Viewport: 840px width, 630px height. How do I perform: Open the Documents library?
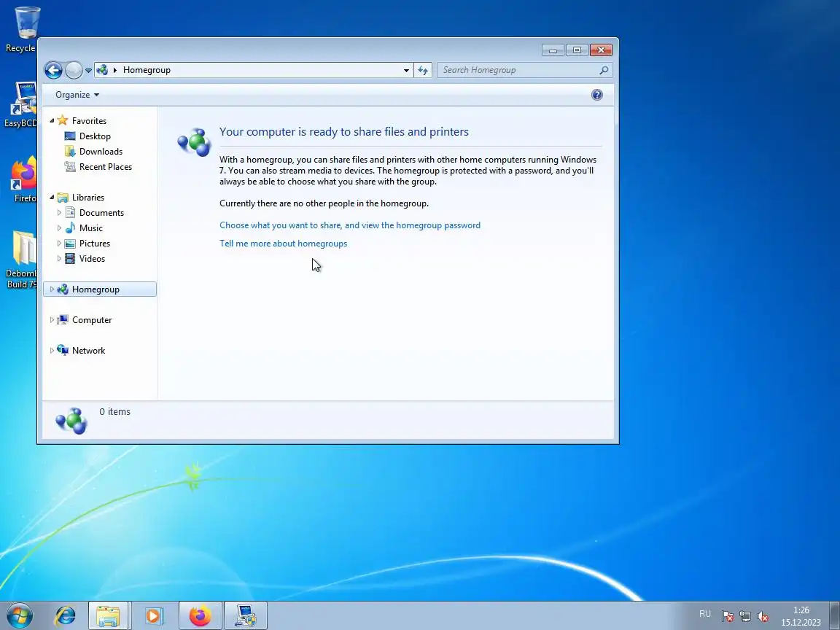click(101, 213)
